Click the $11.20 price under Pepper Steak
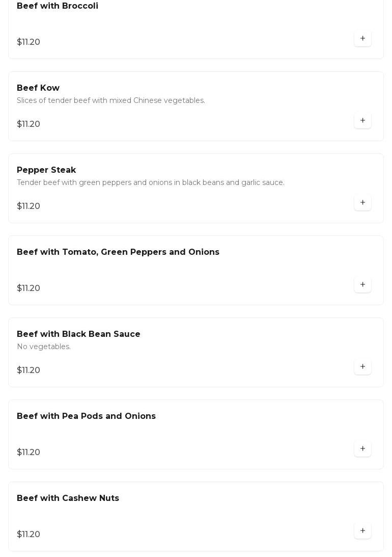Viewport: 392px width, 557px height. tap(29, 206)
